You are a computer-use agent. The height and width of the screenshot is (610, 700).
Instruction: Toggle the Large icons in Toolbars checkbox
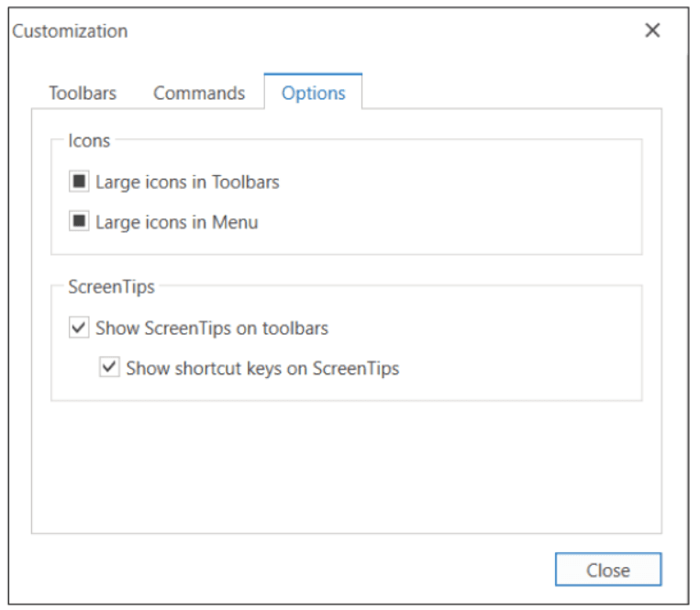click(x=79, y=182)
